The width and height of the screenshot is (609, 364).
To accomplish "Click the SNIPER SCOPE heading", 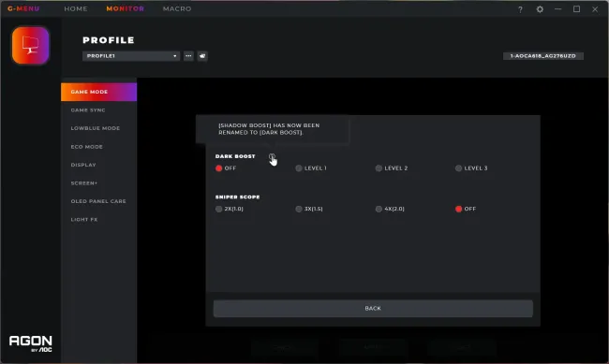I will coord(238,197).
